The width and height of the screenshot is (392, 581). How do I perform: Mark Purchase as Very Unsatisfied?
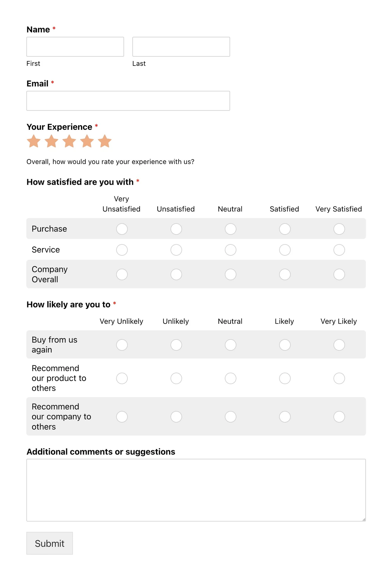click(x=122, y=229)
